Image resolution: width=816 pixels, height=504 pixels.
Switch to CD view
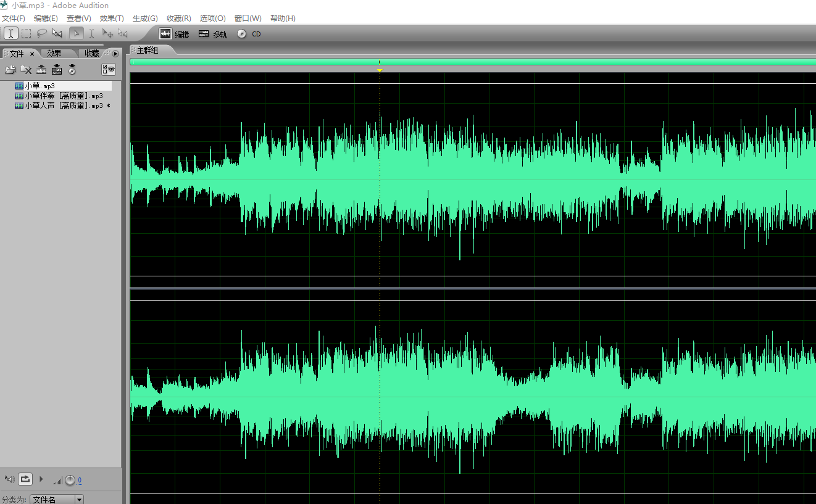pyautogui.click(x=249, y=34)
